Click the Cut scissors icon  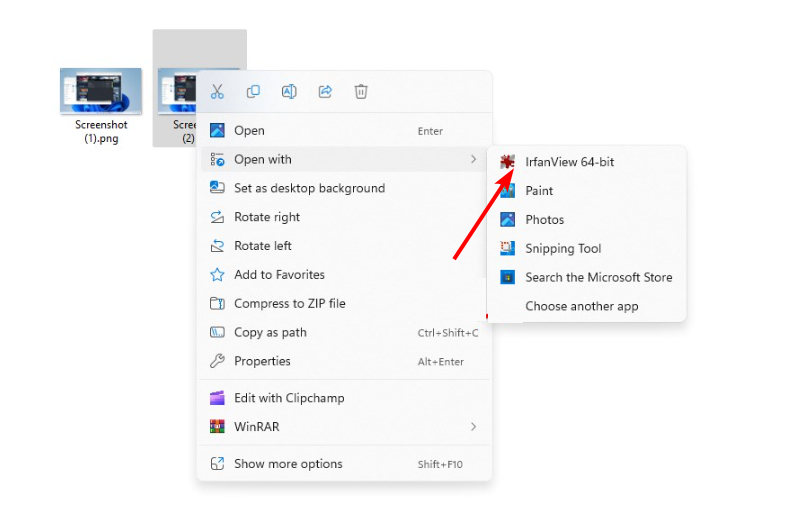coord(217,92)
